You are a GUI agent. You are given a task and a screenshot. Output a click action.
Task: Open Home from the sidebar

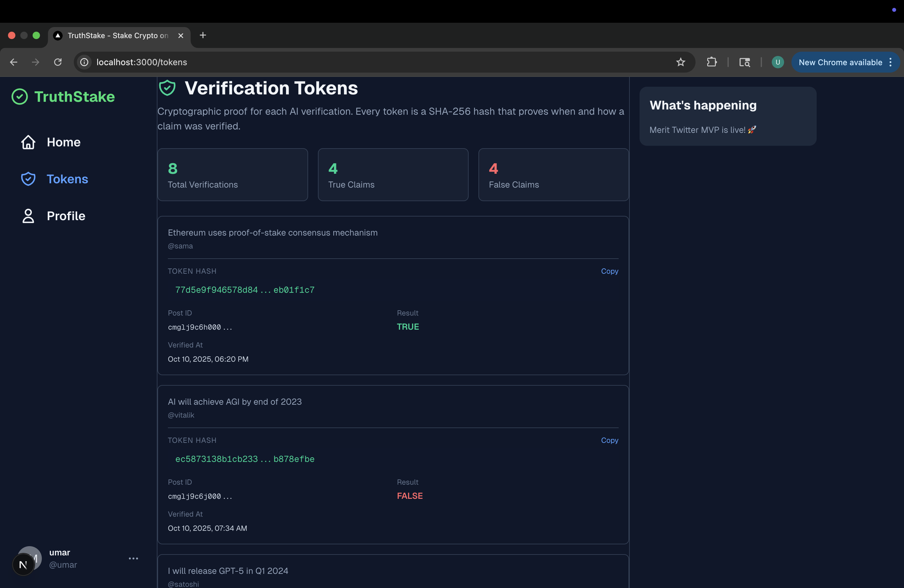(63, 142)
